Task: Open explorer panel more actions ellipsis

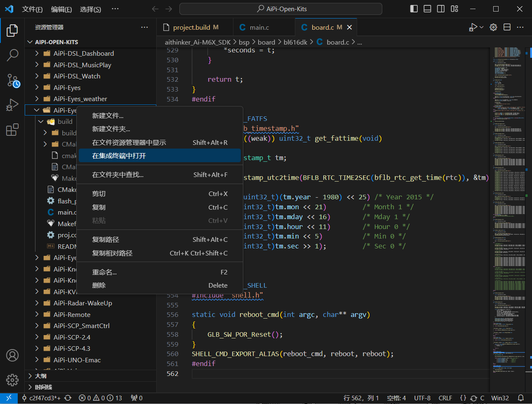Action: [144, 27]
